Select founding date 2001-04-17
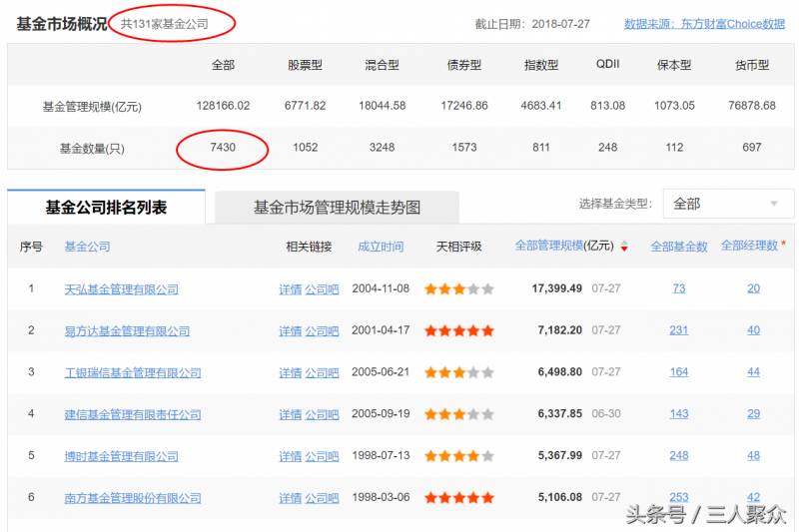799x532 pixels. pyautogui.click(x=381, y=330)
